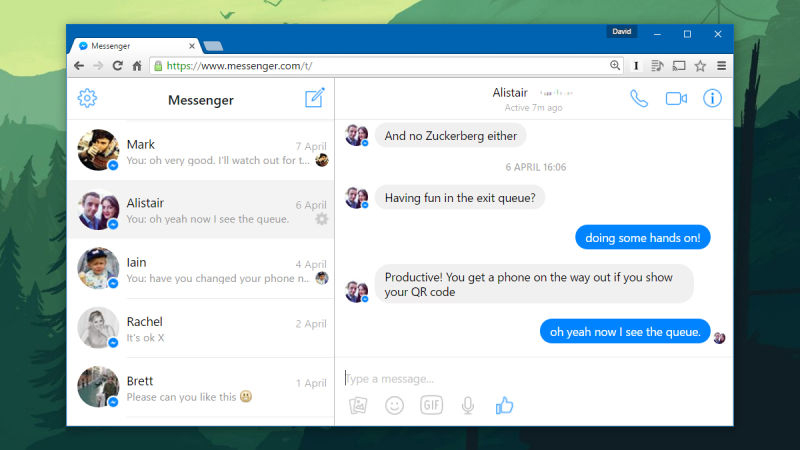Open Alistair conversation options gear
This screenshot has height=450, width=800.
pos(321,219)
